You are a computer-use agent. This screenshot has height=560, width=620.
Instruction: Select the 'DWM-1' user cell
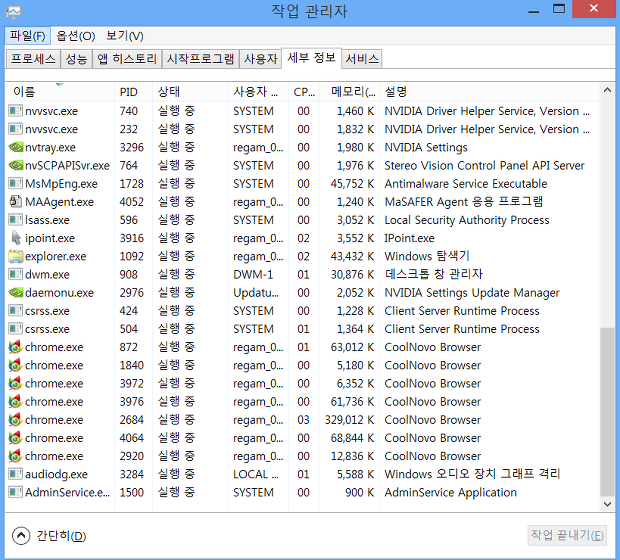tap(253, 274)
